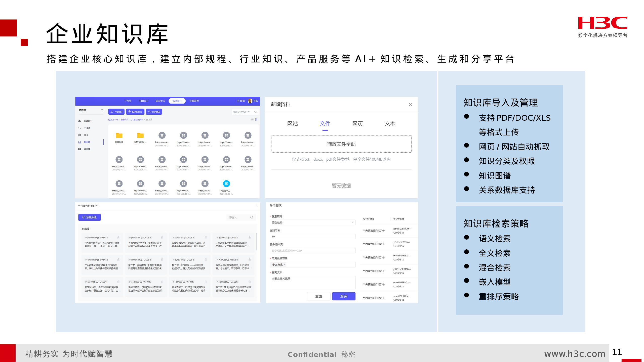Click the 查询 button

pos(343,296)
